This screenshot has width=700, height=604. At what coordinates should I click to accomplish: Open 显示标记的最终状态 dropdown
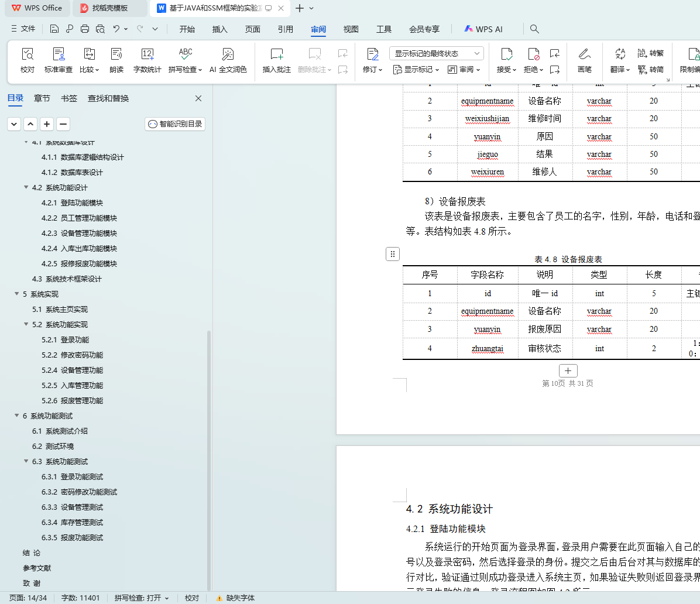(x=437, y=54)
